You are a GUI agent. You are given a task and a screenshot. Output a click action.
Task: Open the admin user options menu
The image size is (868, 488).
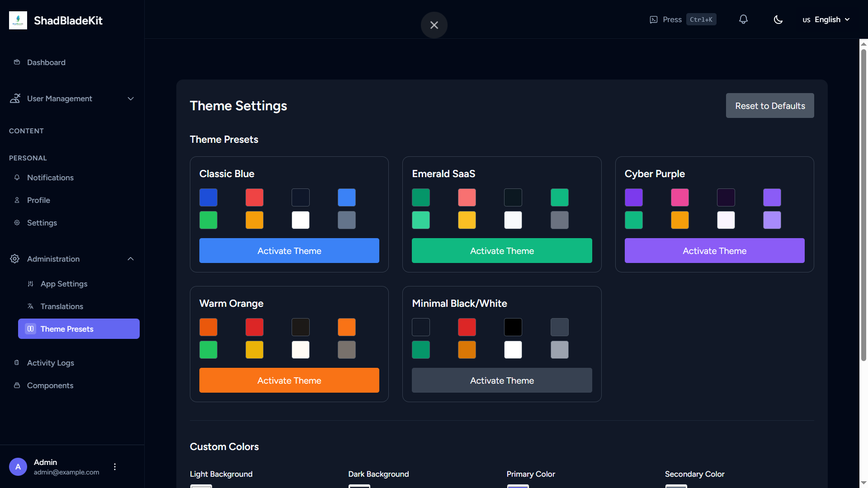(115, 467)
